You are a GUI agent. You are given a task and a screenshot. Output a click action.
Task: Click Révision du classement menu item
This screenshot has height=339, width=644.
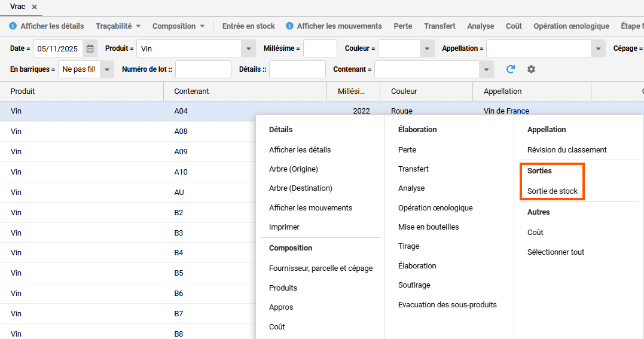pos(566,150)
